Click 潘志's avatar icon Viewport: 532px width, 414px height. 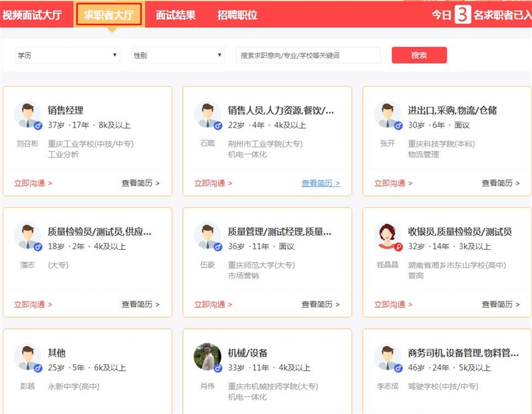click(x=27, y=237)
